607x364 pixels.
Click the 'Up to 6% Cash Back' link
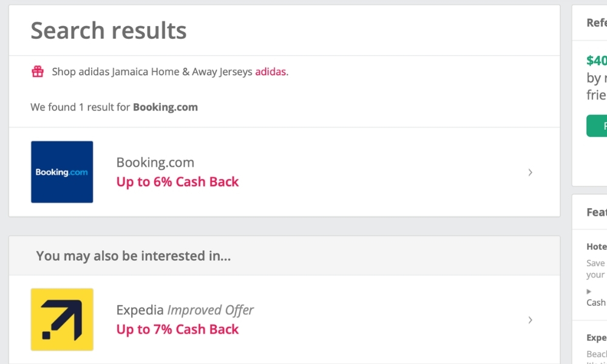pos(177,182)
